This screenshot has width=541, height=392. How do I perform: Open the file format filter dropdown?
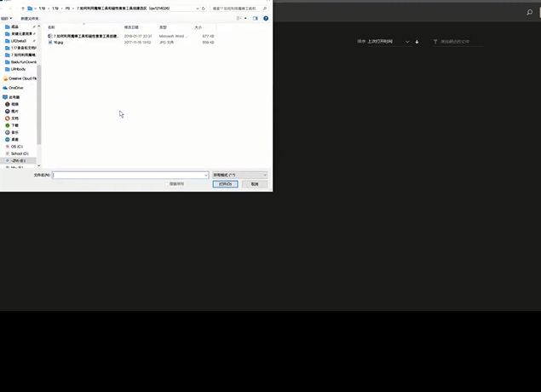(x=240, y=175)
